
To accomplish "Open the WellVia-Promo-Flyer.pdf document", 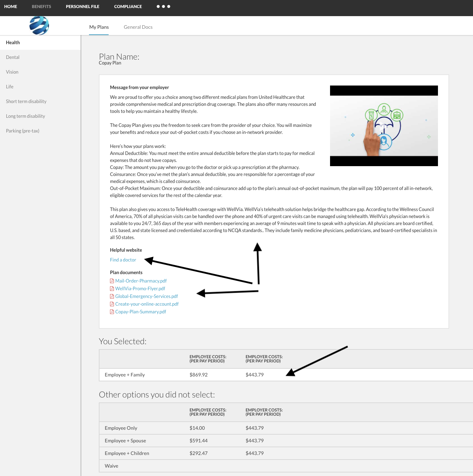I will (x=140, y=288).
